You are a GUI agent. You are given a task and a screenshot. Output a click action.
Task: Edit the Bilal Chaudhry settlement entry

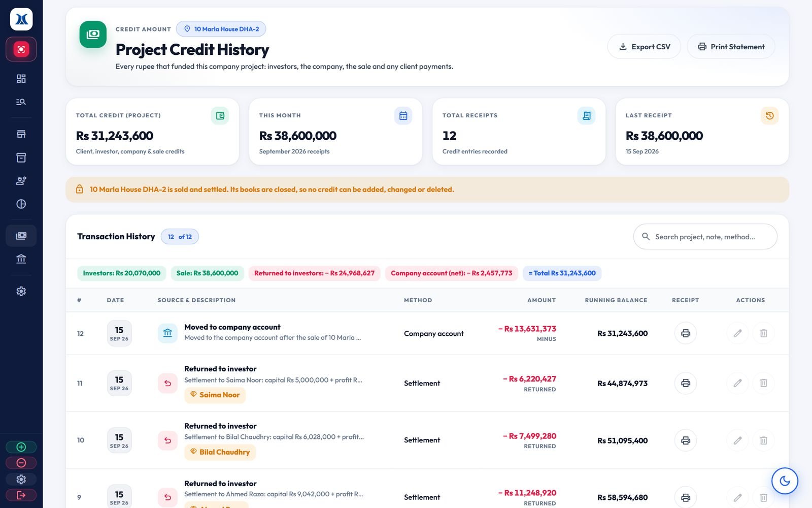pos(738,440)
